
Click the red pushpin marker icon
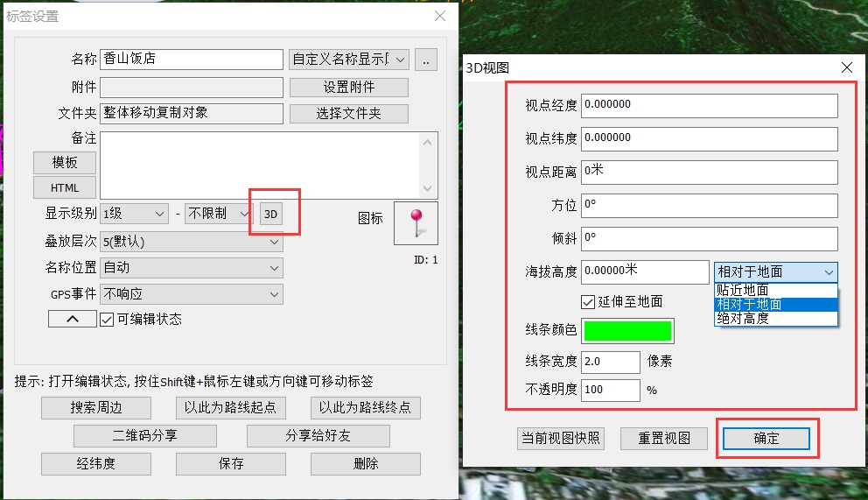[416, 223]
